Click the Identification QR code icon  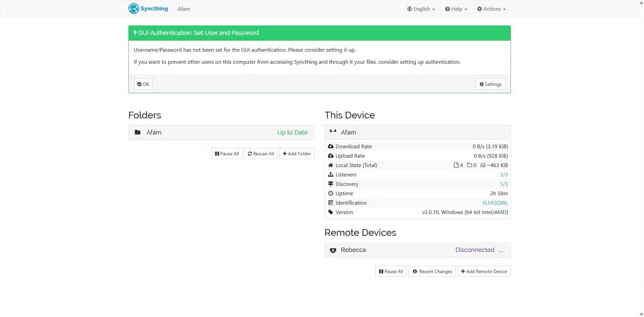coord(331,203)
